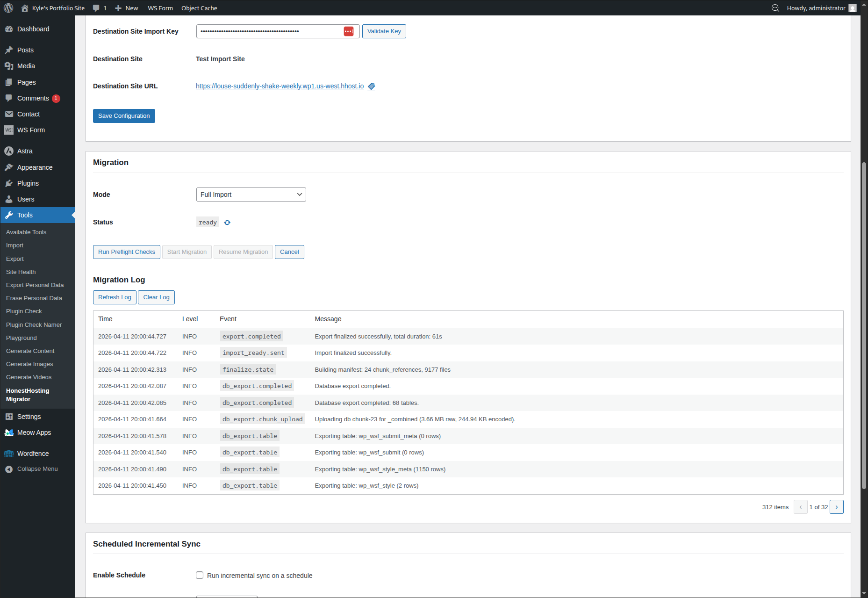Select Astra in the sidebar
This screenshot has width=868, height=598.
pyautogui.click(x=24, y=151)
